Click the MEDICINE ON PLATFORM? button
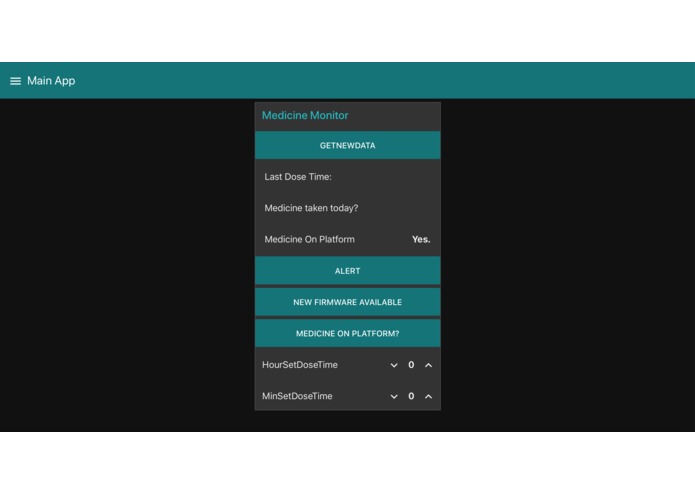695x494 pixels. coord(348,333)
